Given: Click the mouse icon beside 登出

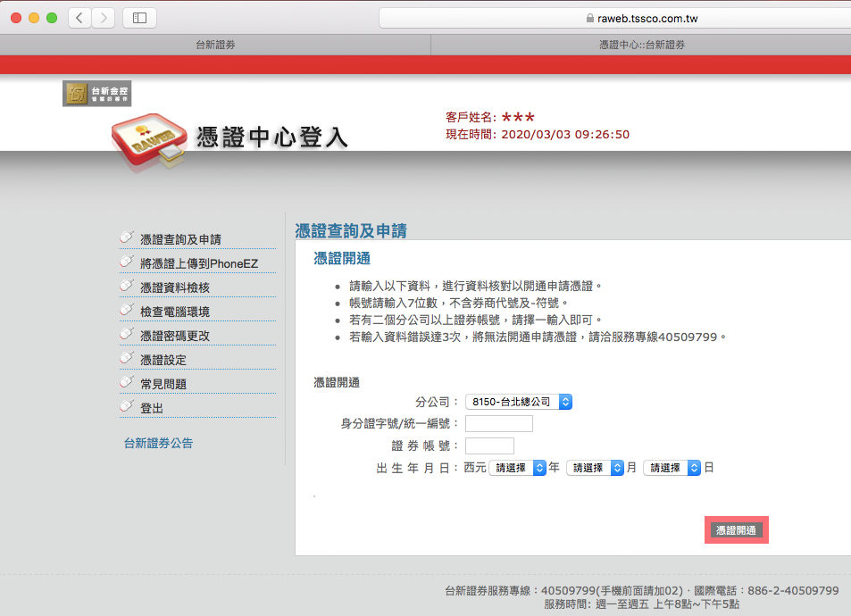Looking at the screenshot, I should (x=127, y=406).
